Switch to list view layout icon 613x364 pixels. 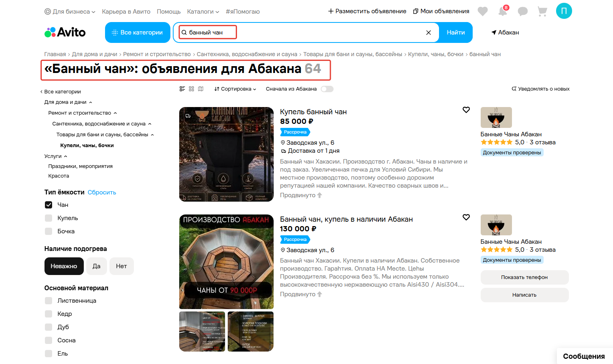[182, 89]
